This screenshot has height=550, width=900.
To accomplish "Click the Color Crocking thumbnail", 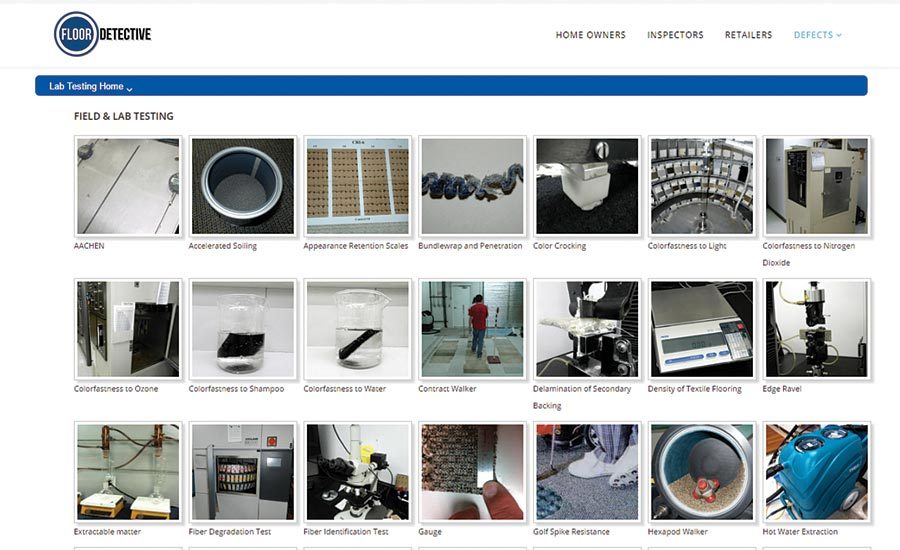I will coord(587,186).
